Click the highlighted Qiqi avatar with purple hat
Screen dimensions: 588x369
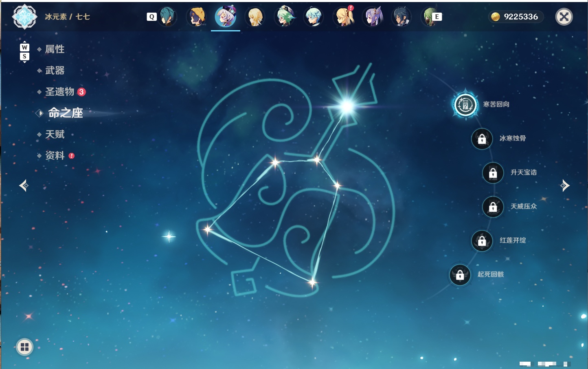[x=226, y=17]
